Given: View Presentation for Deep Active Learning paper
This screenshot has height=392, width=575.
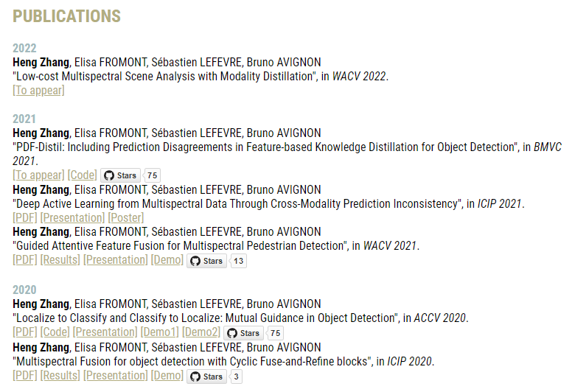Looking at the screenshot, I should tap(72, 217).
